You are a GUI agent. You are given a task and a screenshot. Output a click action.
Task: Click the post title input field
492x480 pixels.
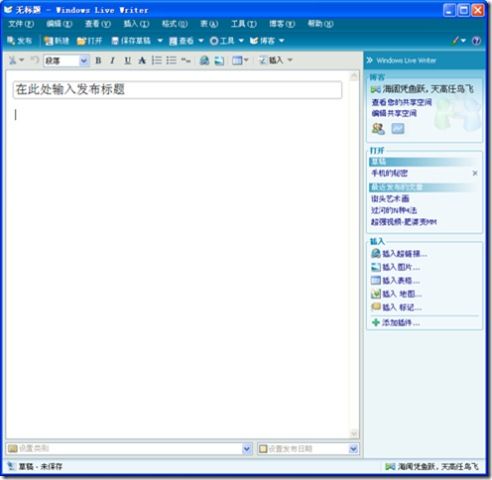(177, 90)
